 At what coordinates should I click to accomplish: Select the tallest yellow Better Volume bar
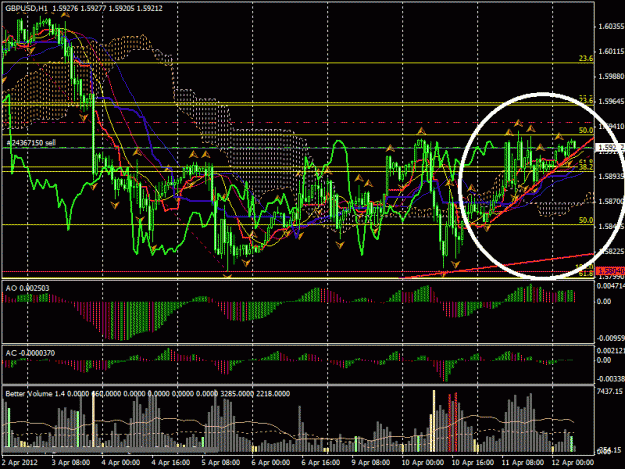[x=434, y=421]
